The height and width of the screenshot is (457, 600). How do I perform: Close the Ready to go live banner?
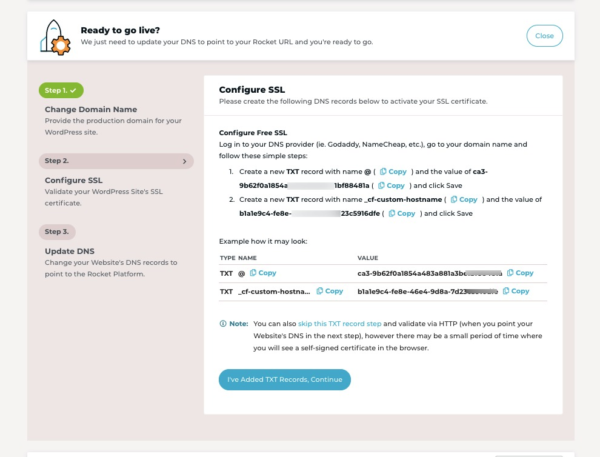[545, 36]
